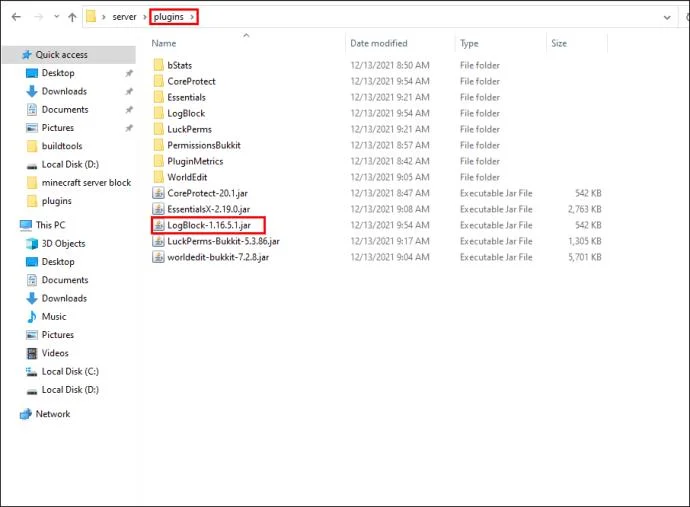Open pinned Downloads under Quick access
The height and width of the screenshot is (507, 690).
tap(64, 91)
